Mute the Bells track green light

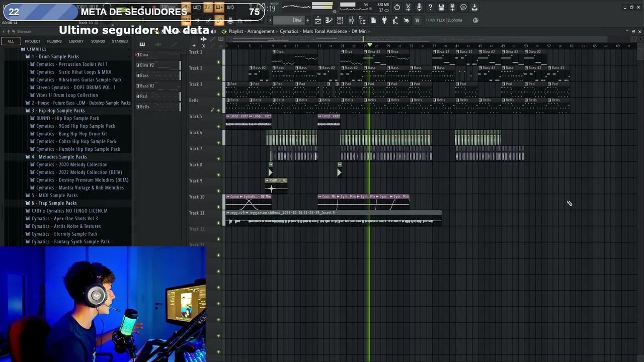coord(218,110)
